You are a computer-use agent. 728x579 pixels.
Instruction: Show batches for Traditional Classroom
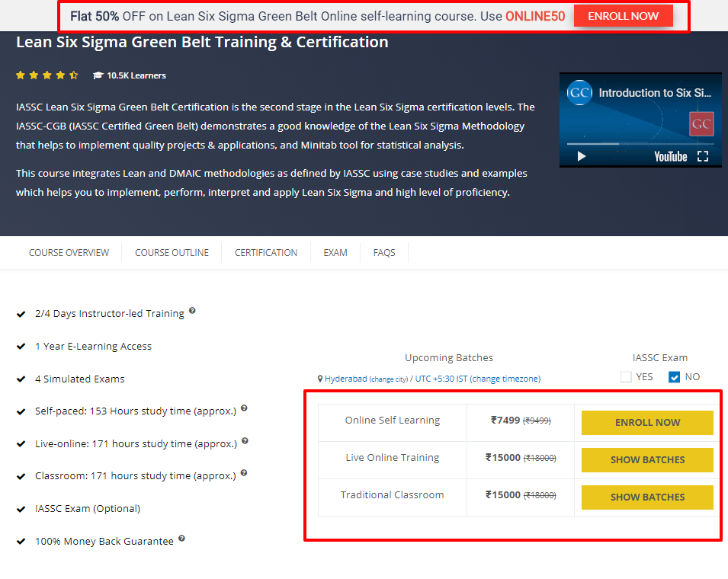[647, 497]
